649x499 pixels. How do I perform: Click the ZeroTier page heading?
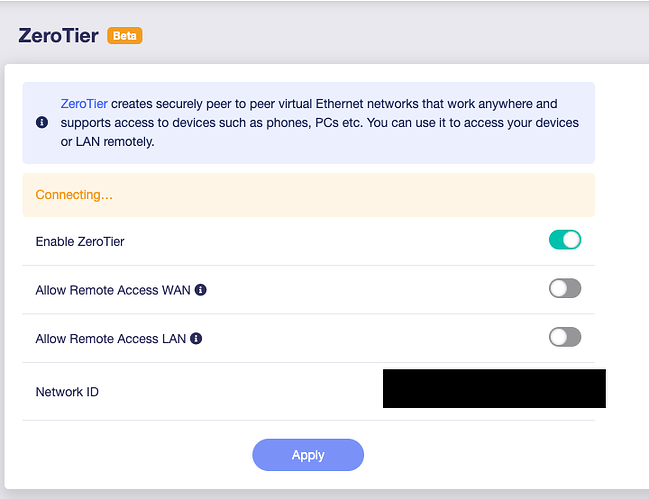(58, 36)
